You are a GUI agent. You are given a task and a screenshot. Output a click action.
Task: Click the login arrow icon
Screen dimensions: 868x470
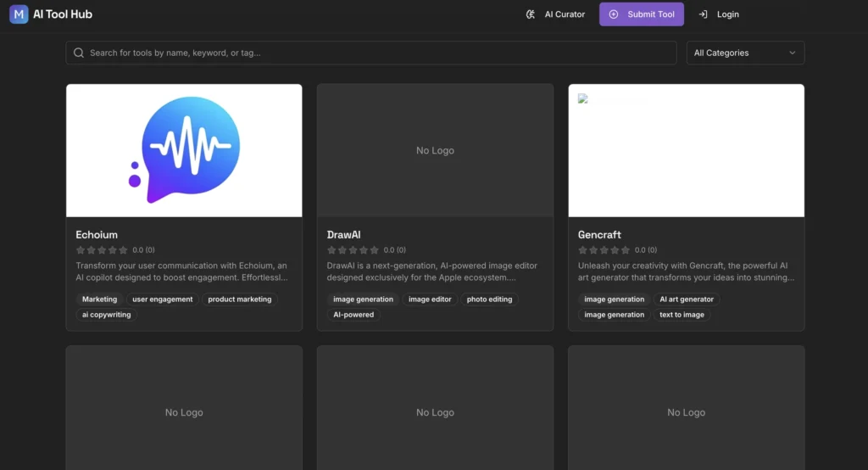[703, 14]
